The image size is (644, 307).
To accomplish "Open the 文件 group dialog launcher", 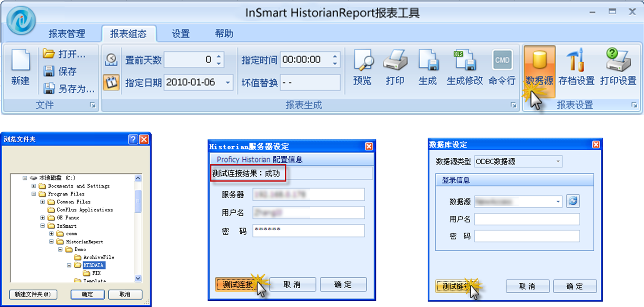I will (93, 105).
